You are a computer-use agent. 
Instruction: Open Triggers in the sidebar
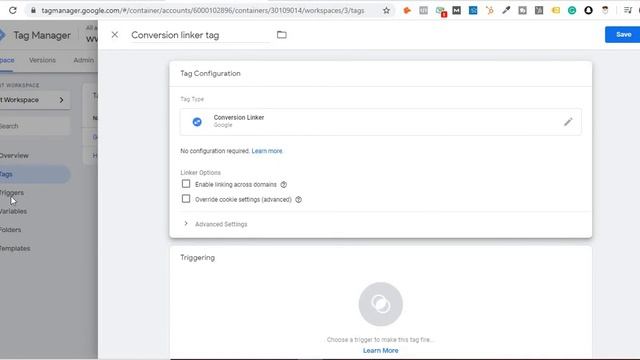[11, 193]
